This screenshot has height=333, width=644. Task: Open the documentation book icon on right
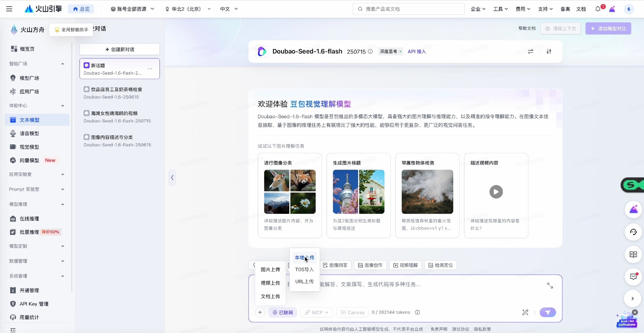coord(633,254)
